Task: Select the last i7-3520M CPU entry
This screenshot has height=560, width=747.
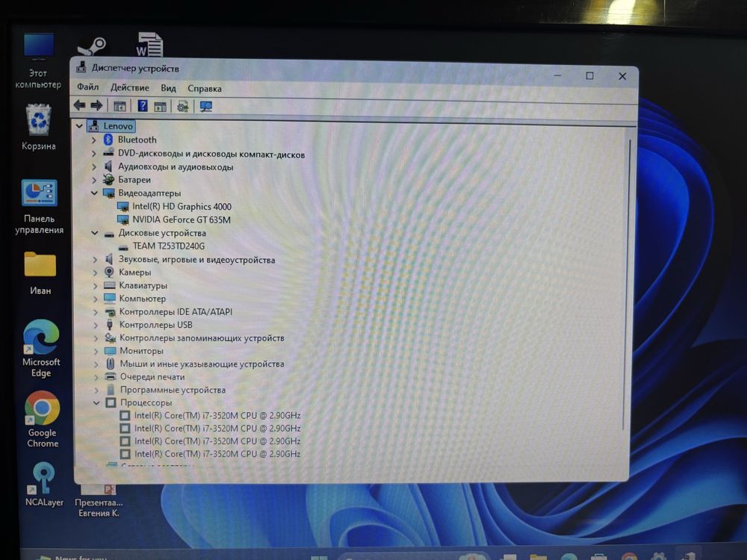Action: (217, 454)
